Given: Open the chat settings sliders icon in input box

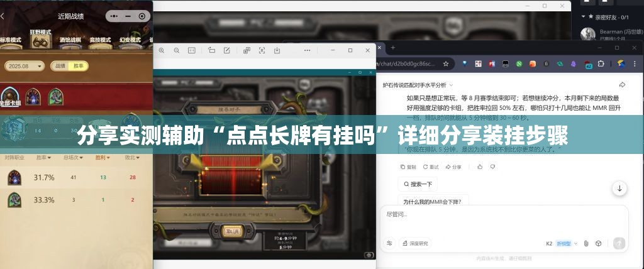Looking at the screenshot, I should coord(389,243).
